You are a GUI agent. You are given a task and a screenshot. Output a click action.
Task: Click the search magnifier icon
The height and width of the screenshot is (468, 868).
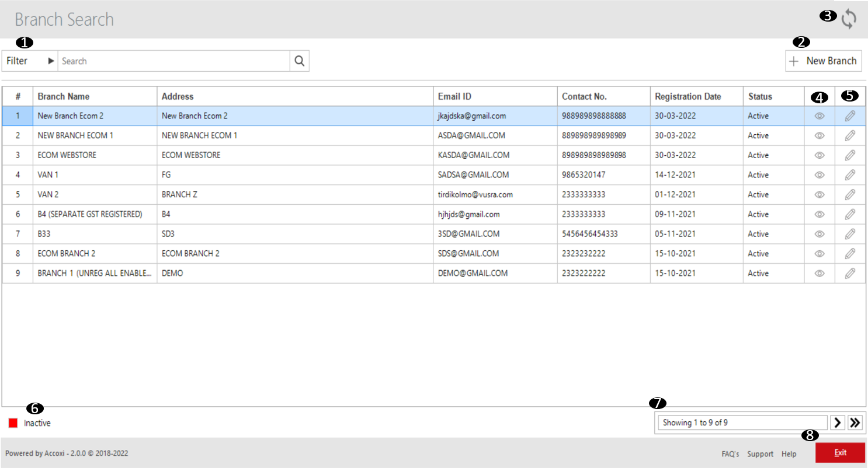[299, 61]
